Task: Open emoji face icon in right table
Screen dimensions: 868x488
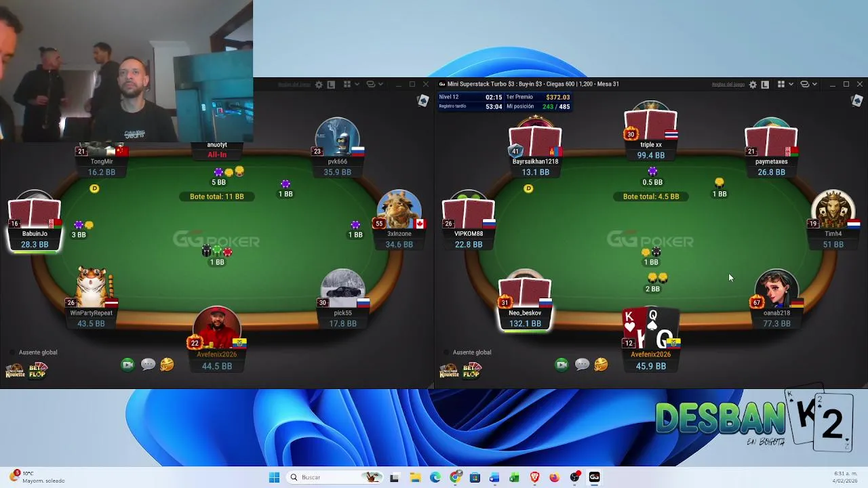Action: click(x=601, y=365)
